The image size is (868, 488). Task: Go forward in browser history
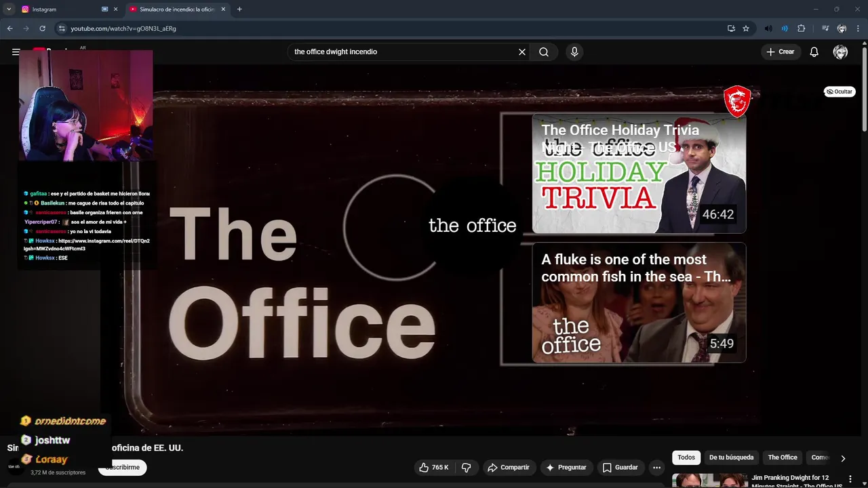[x=26, y=28]
